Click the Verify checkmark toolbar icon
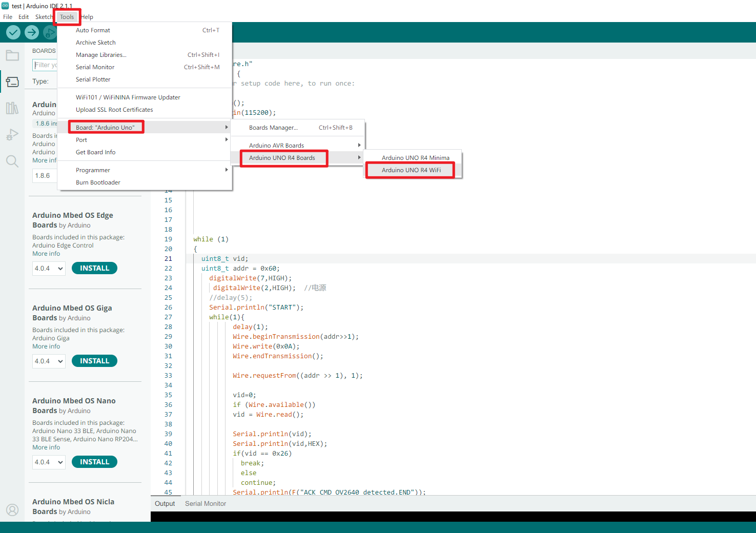The height and width of the screenshot is (533, 756). pyautogui.click(x=13, y=33)
